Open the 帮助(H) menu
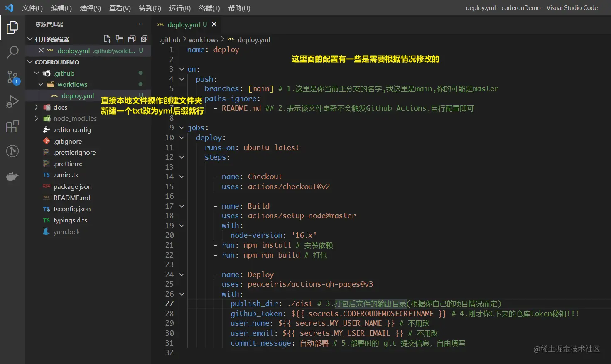 [x=239, y=8]
